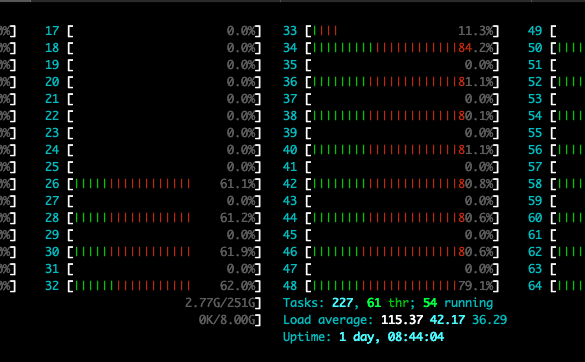The width and height of the screenshot is (585, 362).
Task: Click the CPU number label 28
Action: click(x=52, y=218)
